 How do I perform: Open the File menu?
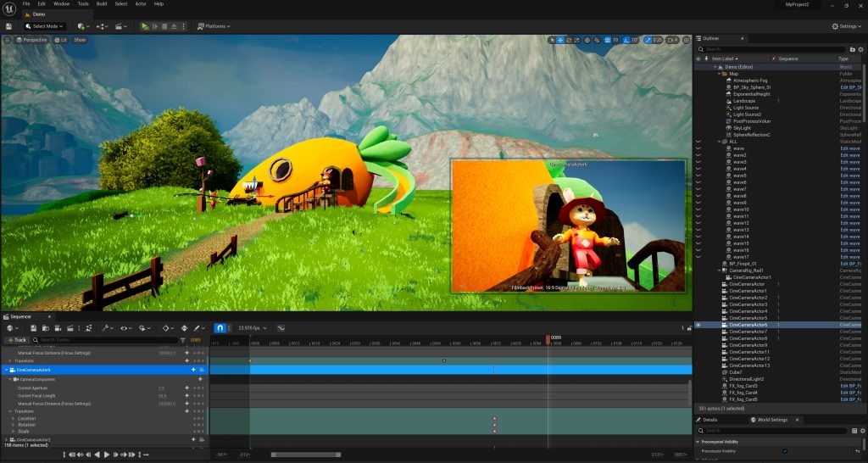[x=26, y=4]
